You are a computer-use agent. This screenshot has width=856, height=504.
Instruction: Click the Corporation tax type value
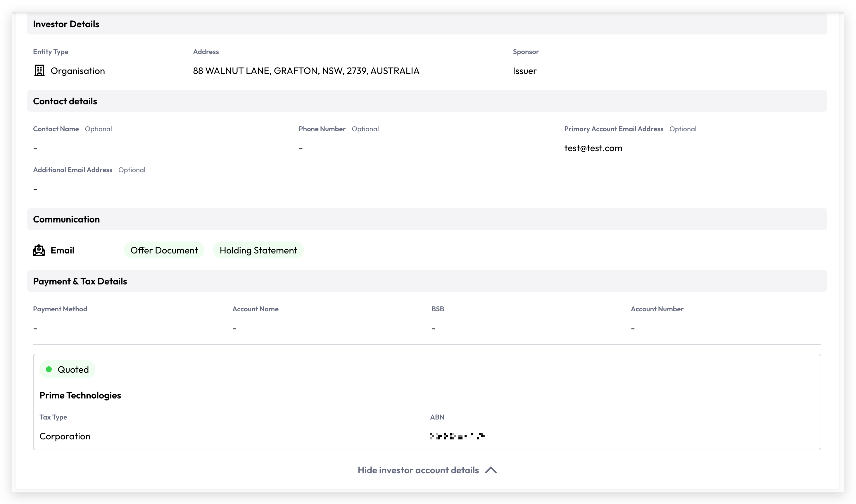coord(65,436)
